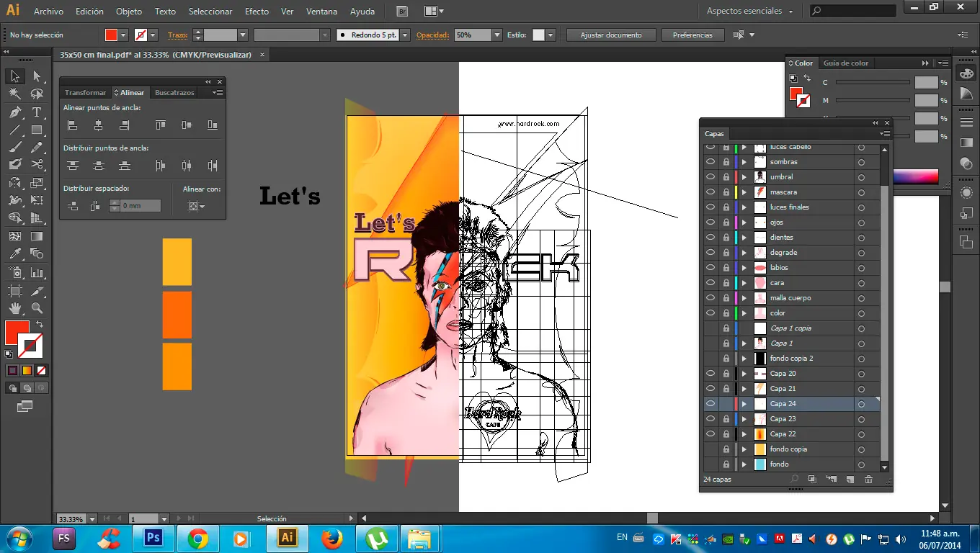The height and width of the screenshot is (553, 980).
Task: Hide the Capa 20 layer
Action: (x=710, y=374)
